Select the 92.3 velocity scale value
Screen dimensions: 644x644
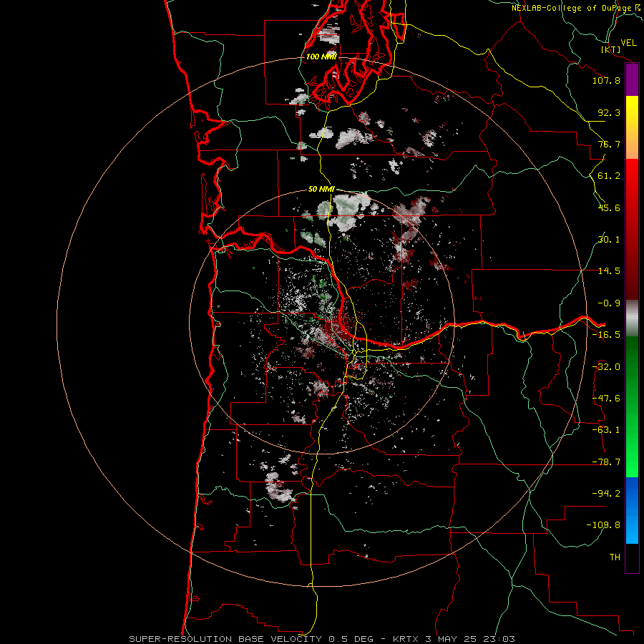(609, 112)
